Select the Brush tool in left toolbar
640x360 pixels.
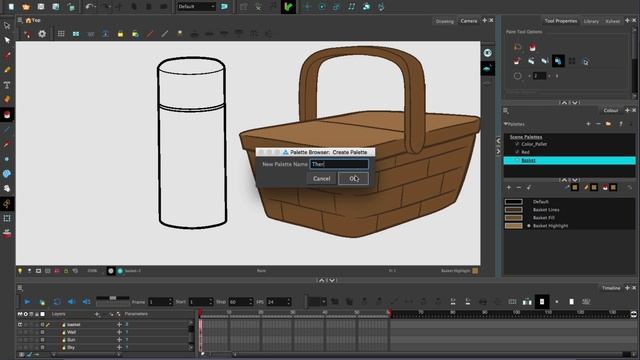(x=7, y=55)
